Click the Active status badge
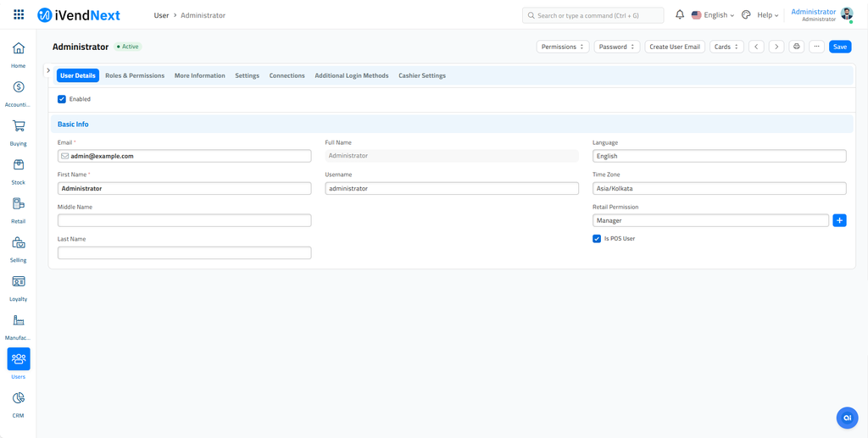Image resolution: width=868 pixels, height=438 pixels. click(128, 47)
